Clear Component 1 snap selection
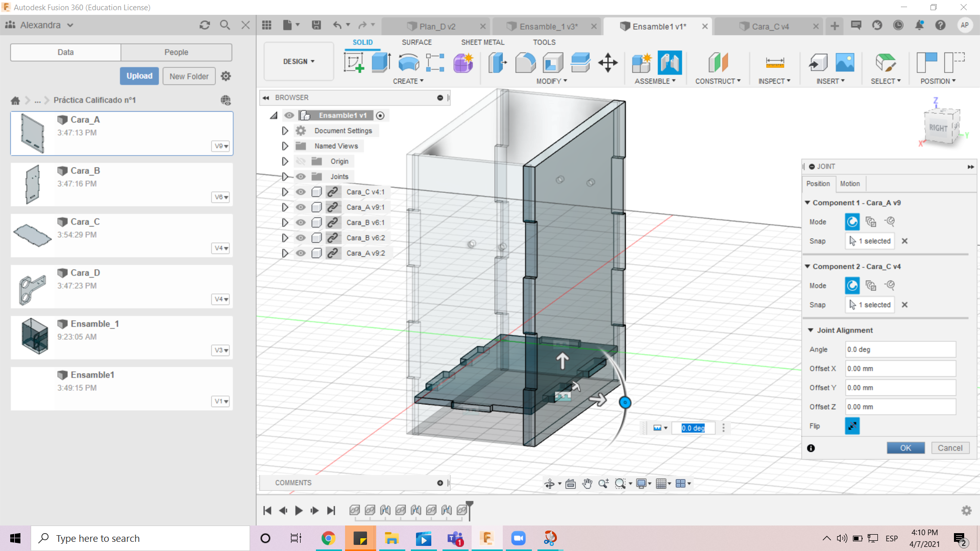Image resolution: width=980 pixels, height=551 pixels. (x=904, y=241)
